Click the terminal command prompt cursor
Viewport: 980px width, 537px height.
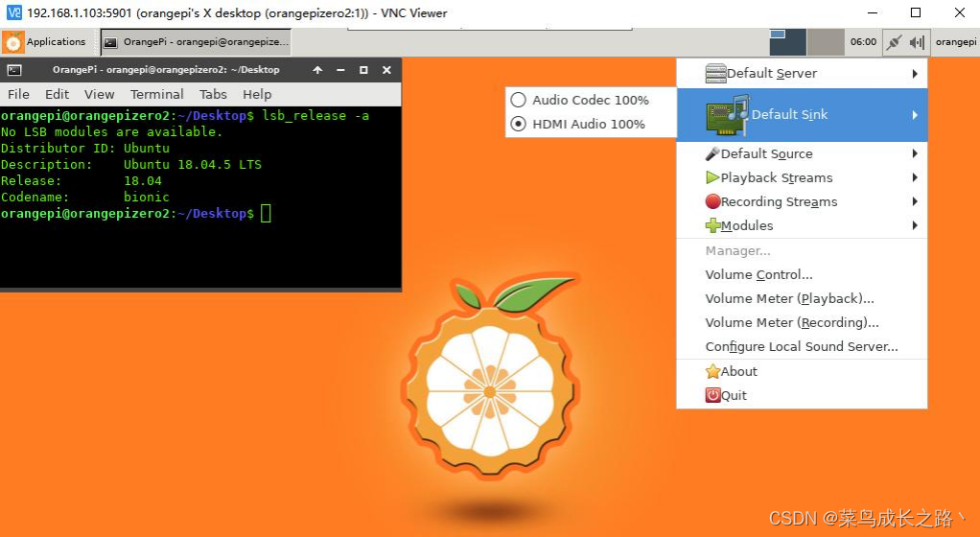tap(266, 213)
